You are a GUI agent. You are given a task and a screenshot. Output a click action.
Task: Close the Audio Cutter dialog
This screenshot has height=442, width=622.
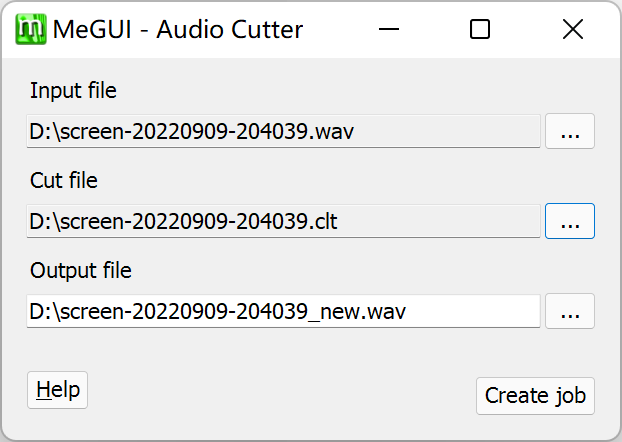point(573,30)
